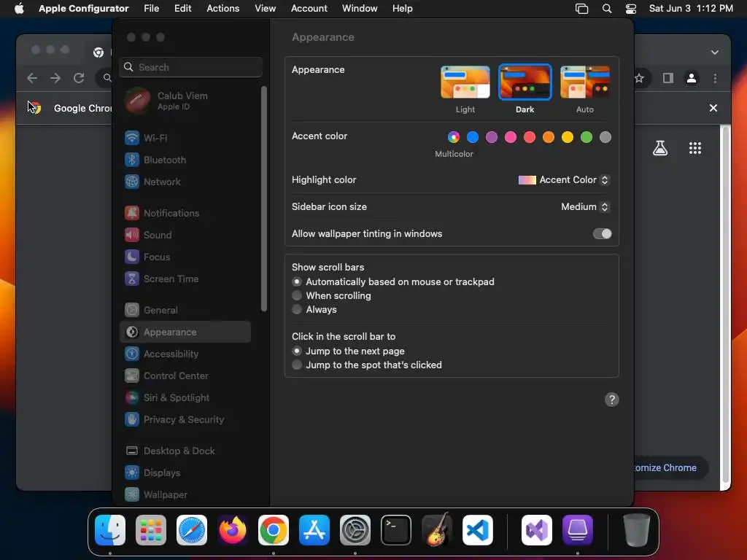Pick the purple accent color

point(492,138)
